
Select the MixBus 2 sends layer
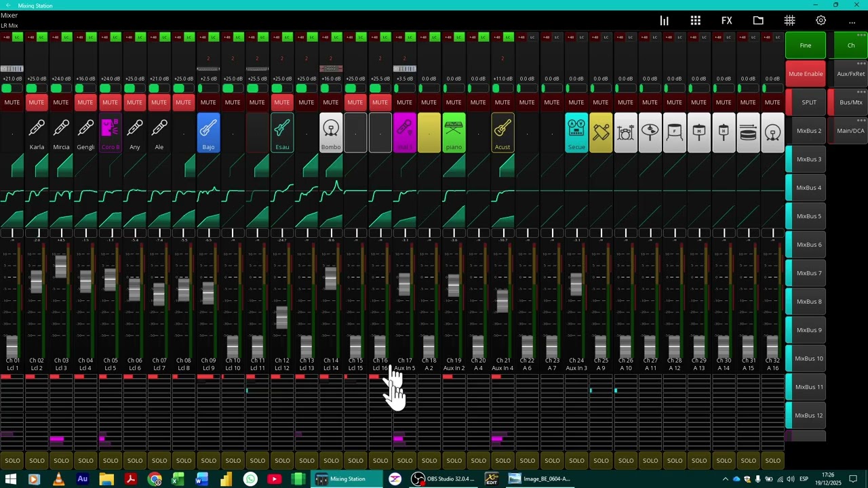coord(806,131)
